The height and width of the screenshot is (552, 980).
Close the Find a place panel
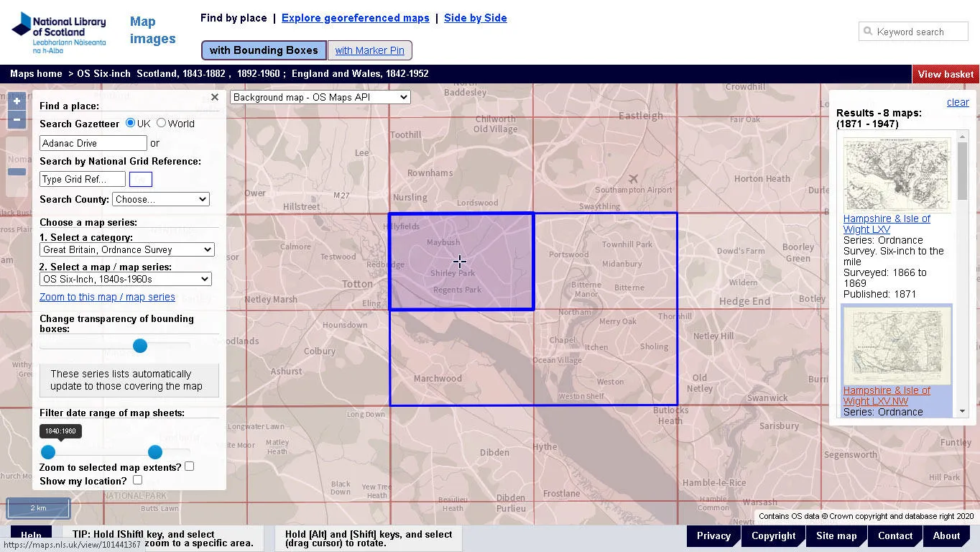pos(214,97)
